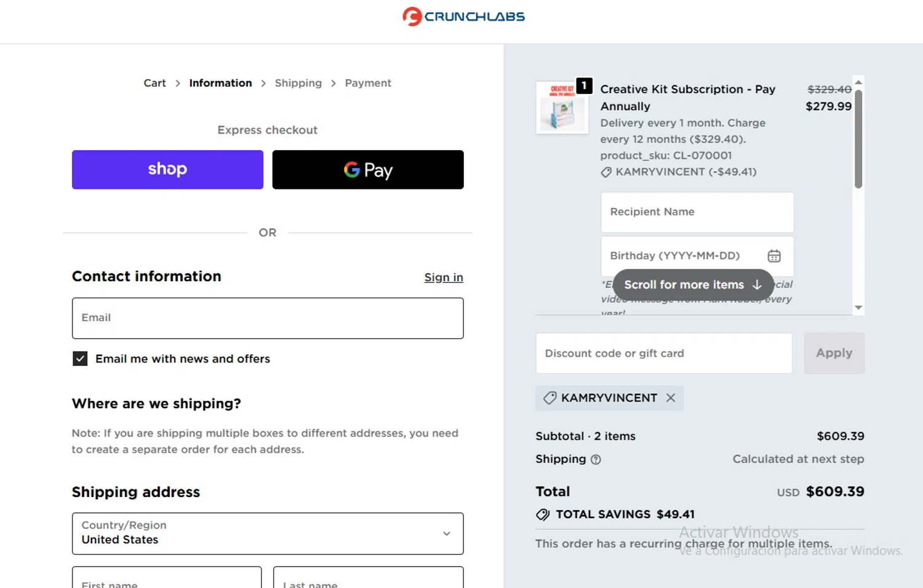Focus the Email input field

(267, 318)
